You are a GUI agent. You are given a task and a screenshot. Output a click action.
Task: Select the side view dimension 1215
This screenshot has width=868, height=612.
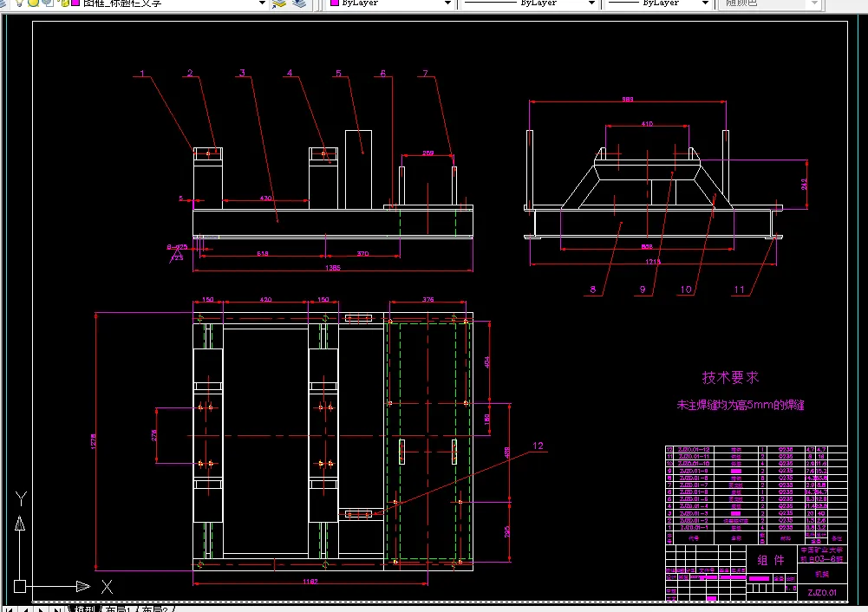[x=653, y=262]
